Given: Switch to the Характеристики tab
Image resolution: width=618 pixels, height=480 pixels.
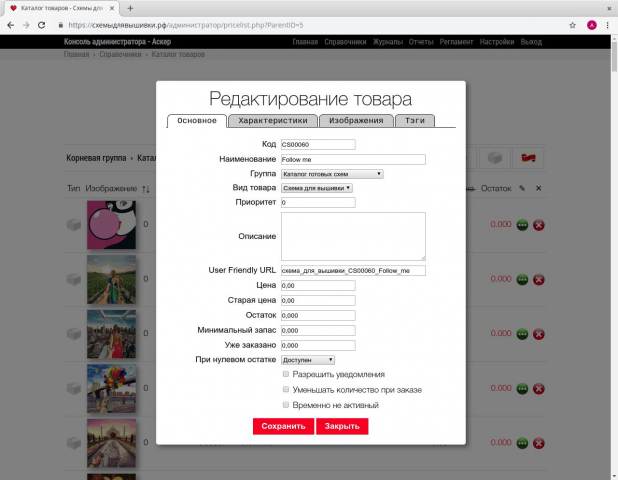Looking at the screenshot, I should (273, 121).
